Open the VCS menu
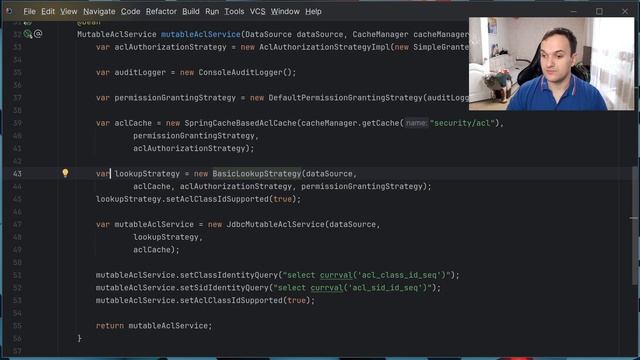 pyautogui.click(x=258, y=11)
